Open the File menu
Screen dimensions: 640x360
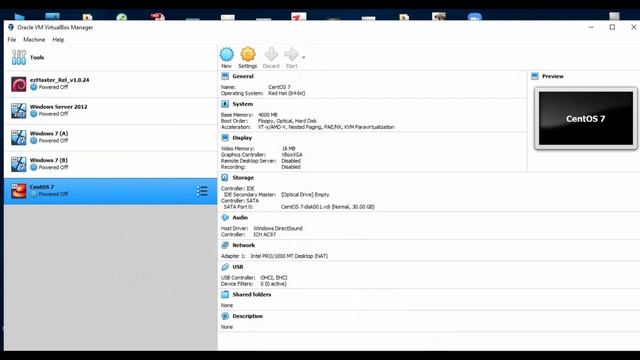point(12,40)
